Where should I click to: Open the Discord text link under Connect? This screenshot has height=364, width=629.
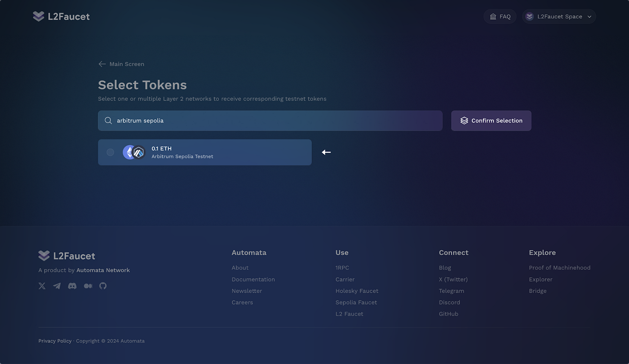[x=450, y=303]
